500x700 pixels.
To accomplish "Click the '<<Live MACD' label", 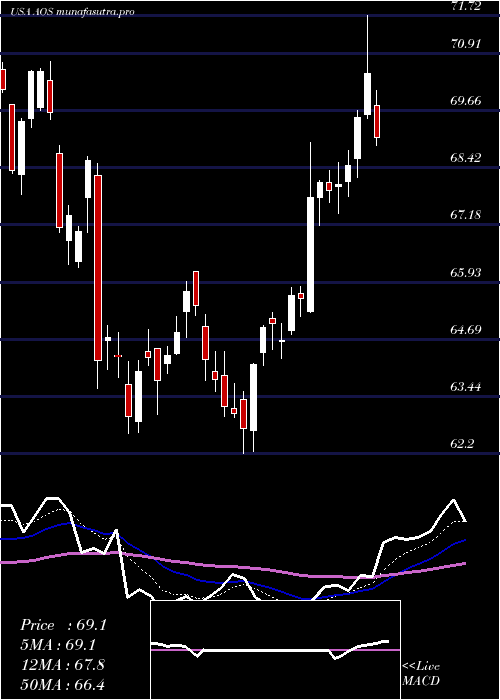I will click(421, 673).
